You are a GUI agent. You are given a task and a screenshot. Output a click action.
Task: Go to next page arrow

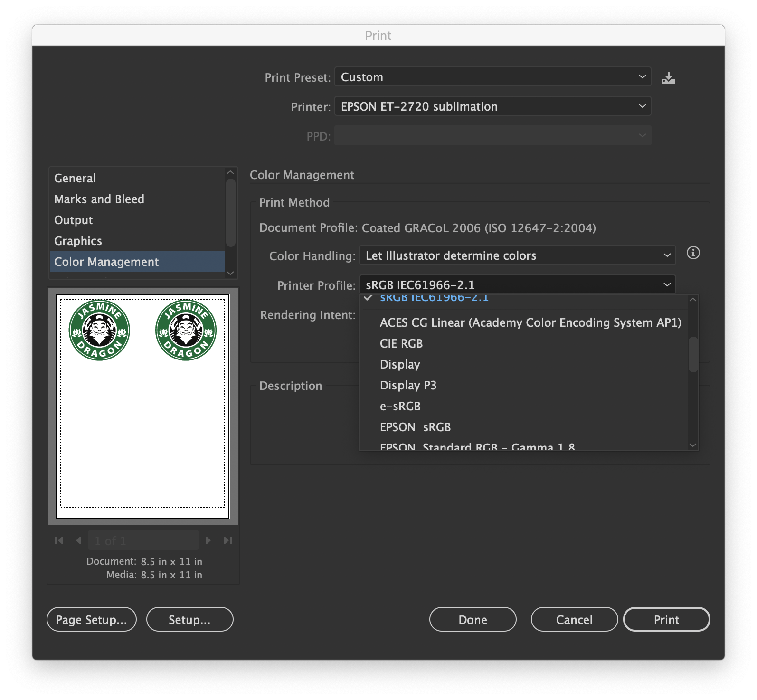(208, 540)
